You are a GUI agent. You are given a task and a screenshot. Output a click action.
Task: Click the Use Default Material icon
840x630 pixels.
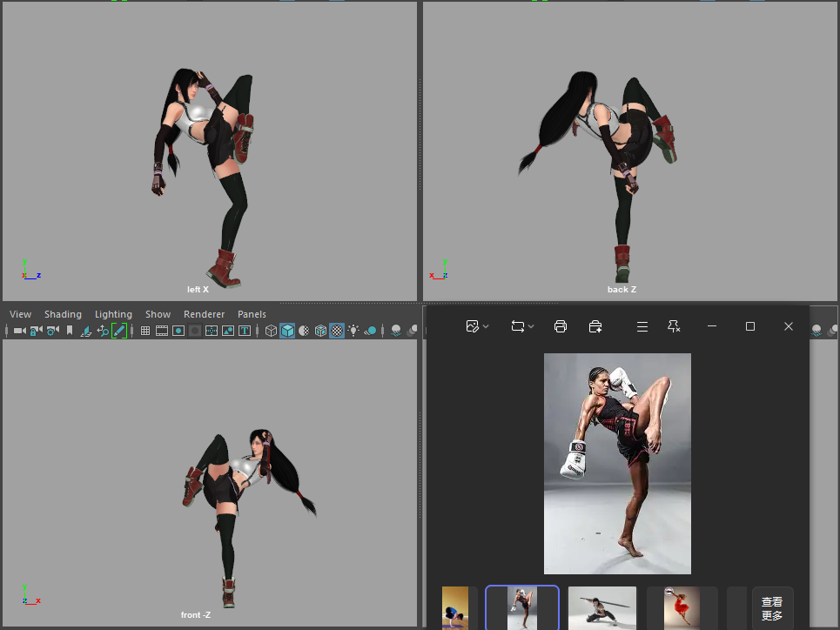[x=304, y=331]
